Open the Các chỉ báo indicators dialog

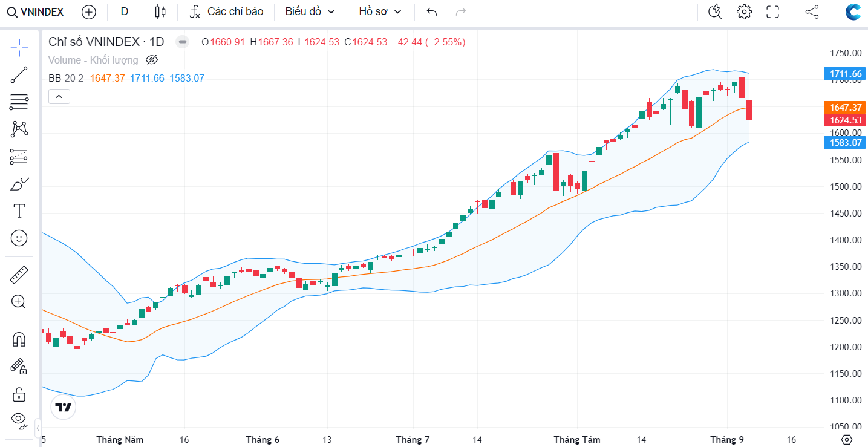(226, 11)
